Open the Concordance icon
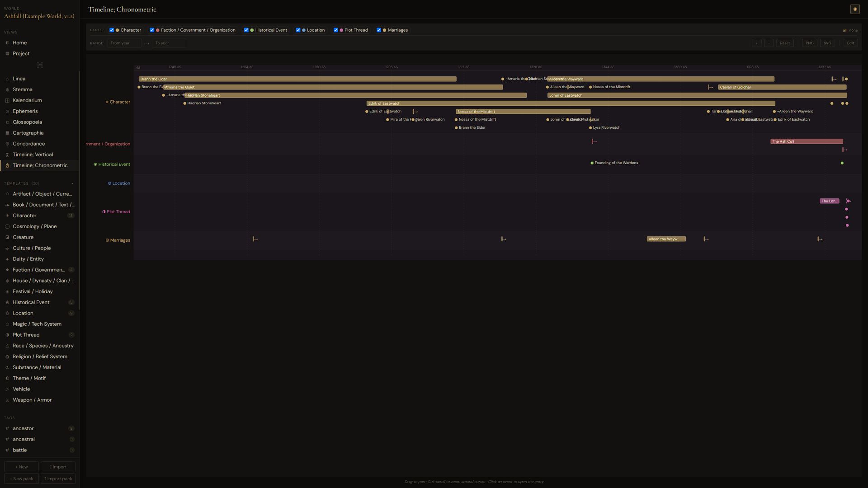Viewport: 868px width, 488px height. click(x=7, y=144)
